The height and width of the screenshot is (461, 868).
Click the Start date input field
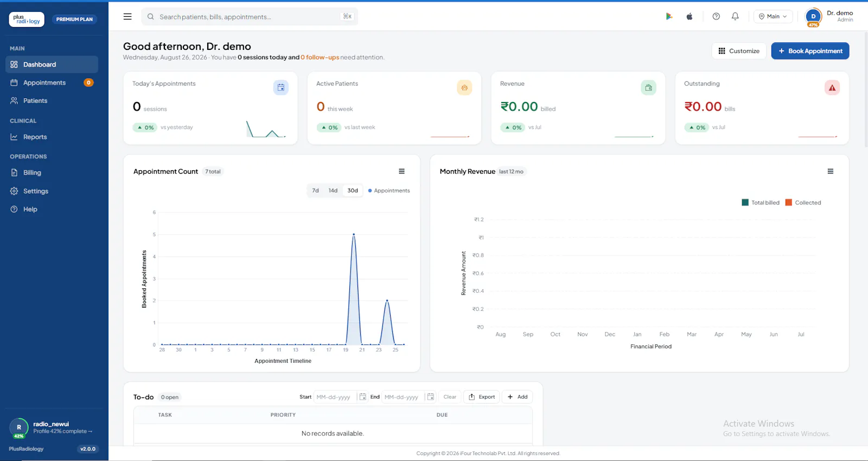point(335,397)
